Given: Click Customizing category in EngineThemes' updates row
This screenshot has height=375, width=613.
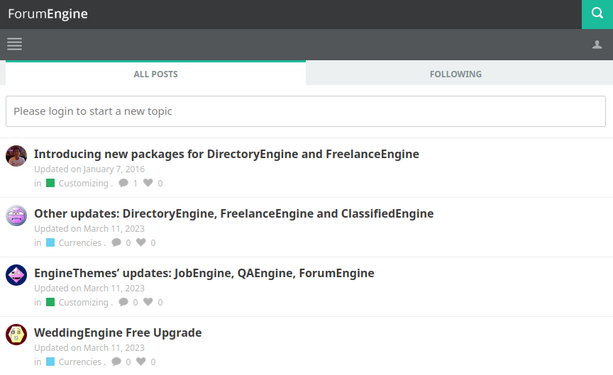Looking at the screenshot, I should click(83, 302).
